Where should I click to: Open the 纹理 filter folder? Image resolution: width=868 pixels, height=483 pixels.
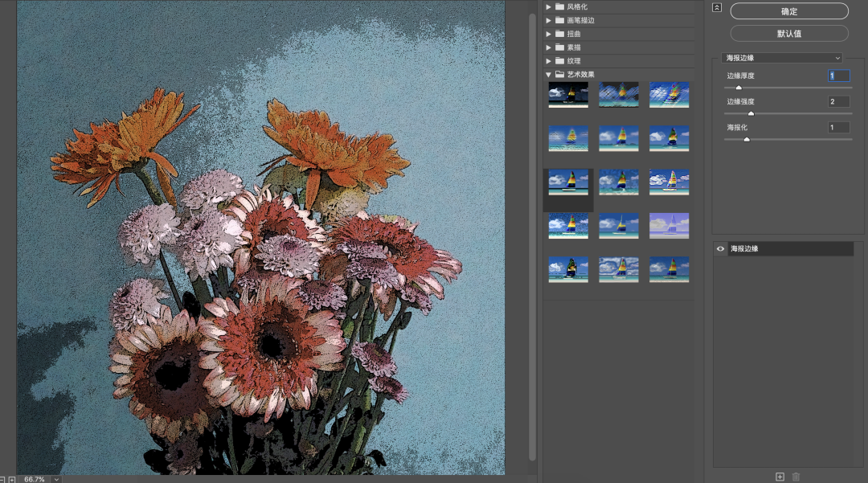573,61
